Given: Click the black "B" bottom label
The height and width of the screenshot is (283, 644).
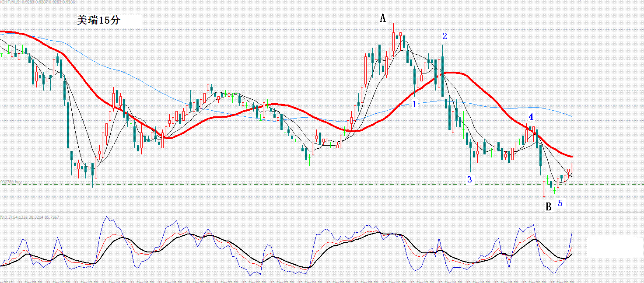Looking at the screenshot, I should pos(548,207).
